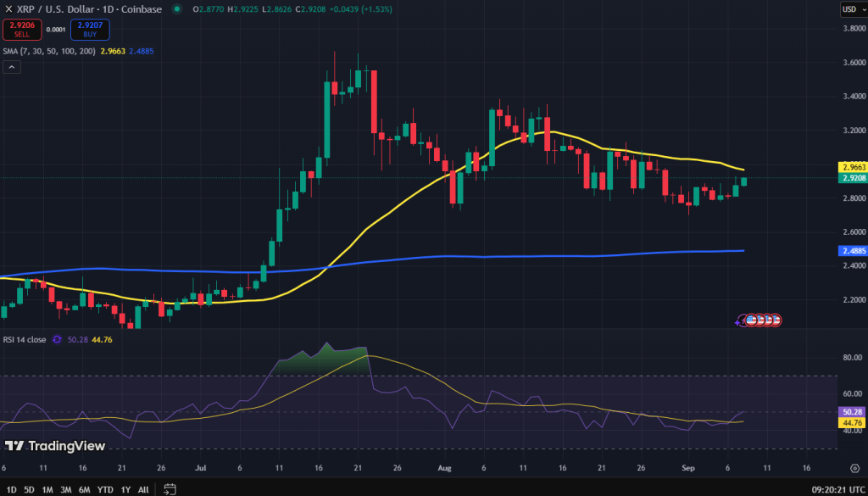The image size is (868, 496).
Task: Click the Aug label on time axis
Action: [x=444, y=468]
